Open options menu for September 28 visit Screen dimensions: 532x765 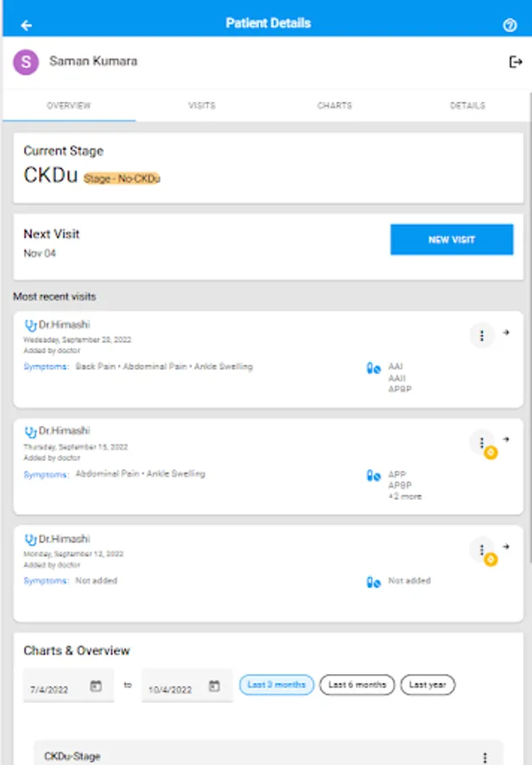click(x=482, y=337)
